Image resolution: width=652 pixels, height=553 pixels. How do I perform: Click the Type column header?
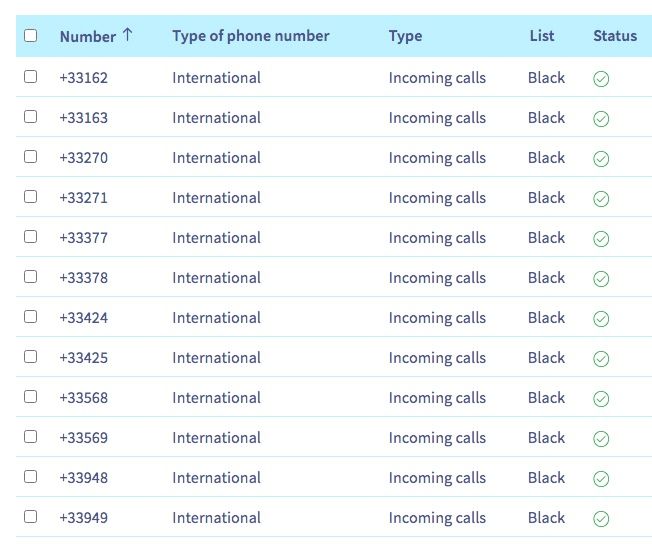pyautogui.click(x=405, y=36)
